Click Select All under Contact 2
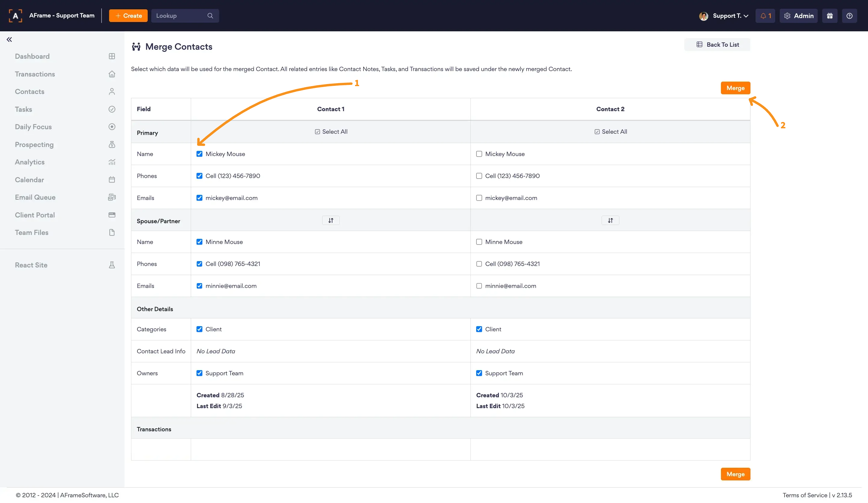 pos(610,132)
